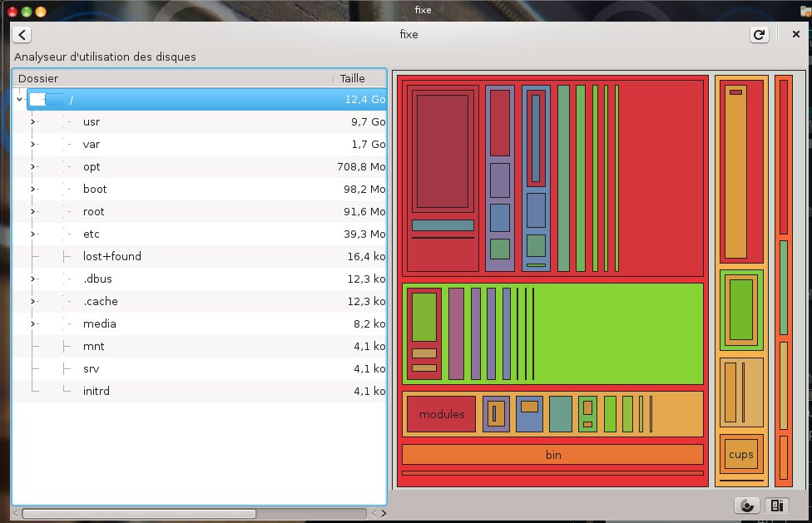
Task: Expand the .dbus folder
Action: 33,279
